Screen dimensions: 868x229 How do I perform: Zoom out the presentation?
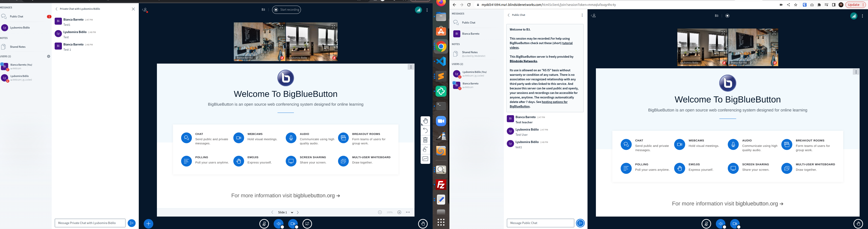pyautogui.click(x=380, y=212)
